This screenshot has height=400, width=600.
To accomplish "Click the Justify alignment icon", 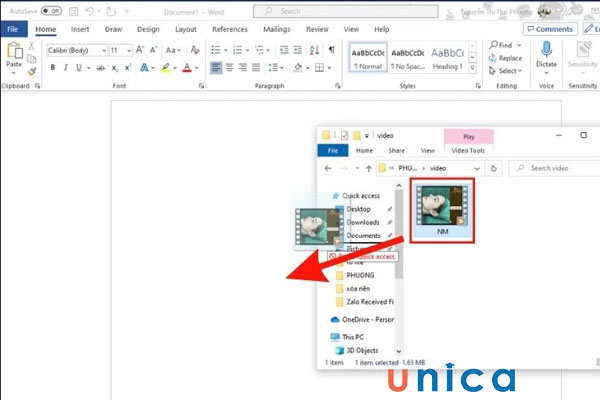I will click(x=256, y=68).
